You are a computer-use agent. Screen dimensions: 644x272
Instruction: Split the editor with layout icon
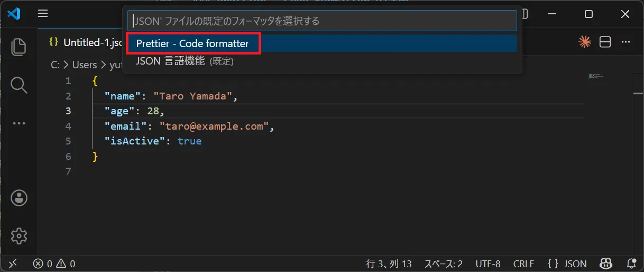click(x=605, y=42)
